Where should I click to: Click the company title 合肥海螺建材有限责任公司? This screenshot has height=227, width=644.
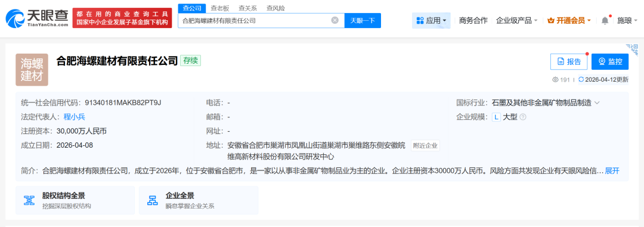(x=117, y=61)
